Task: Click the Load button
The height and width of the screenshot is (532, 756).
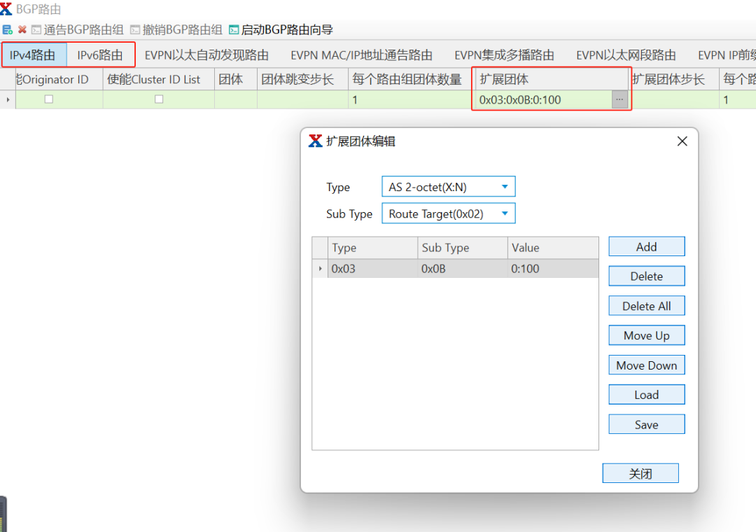Action: click(x=647, y=395)
